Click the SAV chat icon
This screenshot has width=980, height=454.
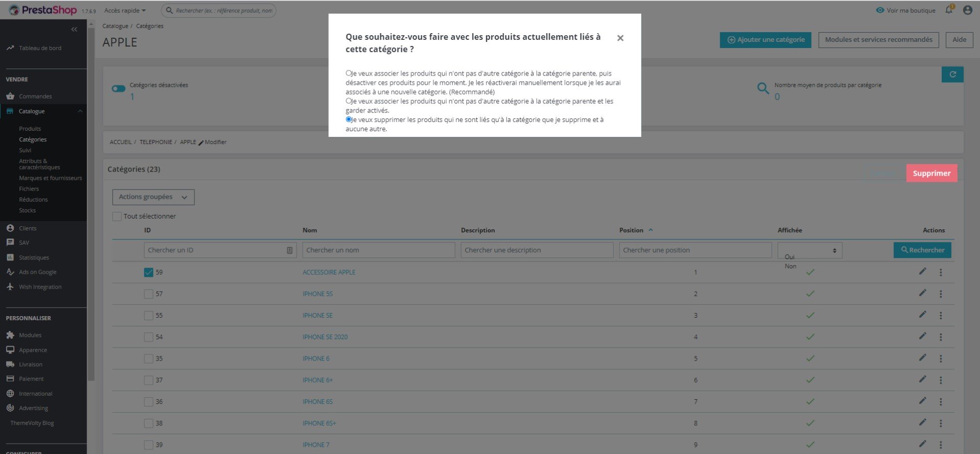pyautogui.click(x=10, y=243)
